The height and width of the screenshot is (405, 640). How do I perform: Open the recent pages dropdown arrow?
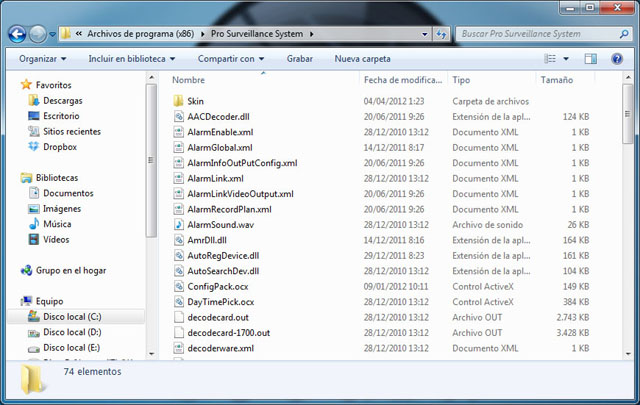click(53, 35)
